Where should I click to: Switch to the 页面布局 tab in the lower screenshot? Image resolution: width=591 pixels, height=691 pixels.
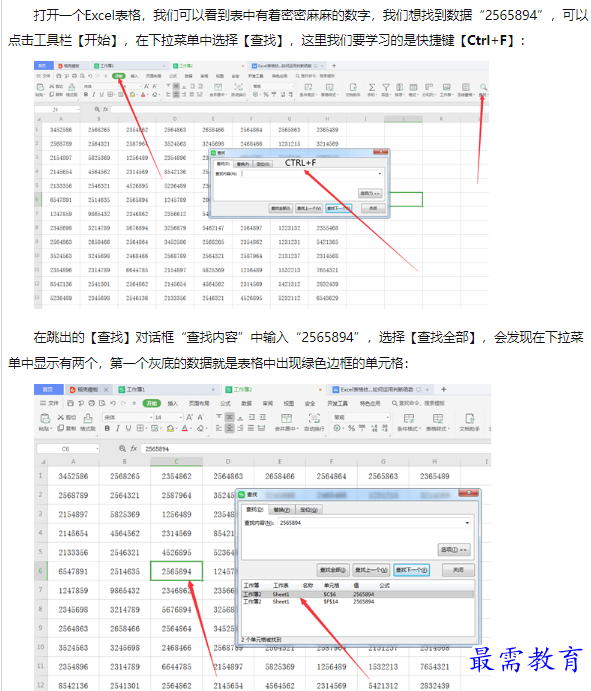199,403
